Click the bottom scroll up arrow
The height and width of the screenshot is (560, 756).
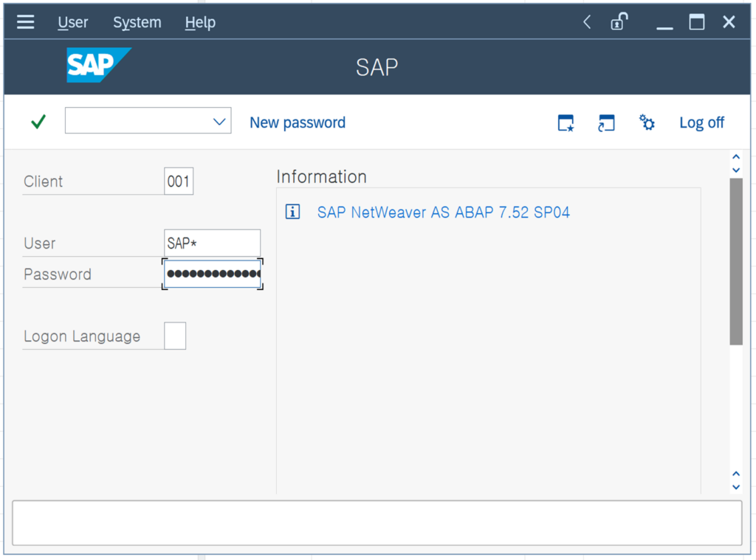point(736,473)
